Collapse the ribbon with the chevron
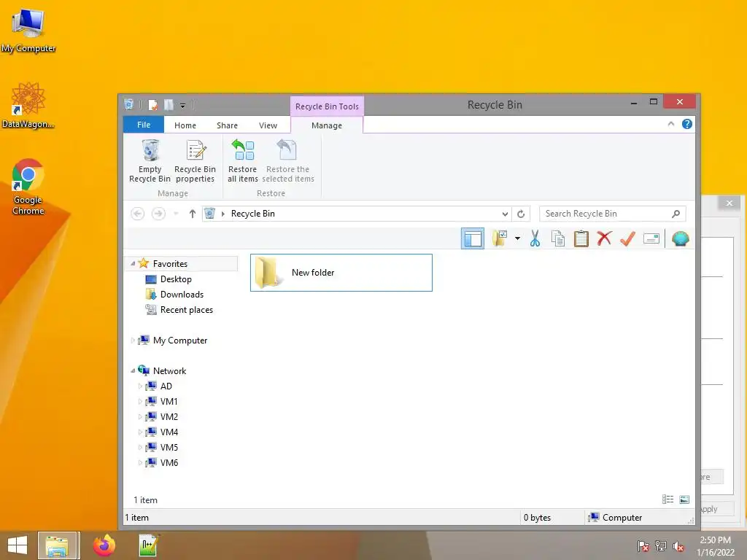This screenshot has height=560, width=747. (671, 124)
